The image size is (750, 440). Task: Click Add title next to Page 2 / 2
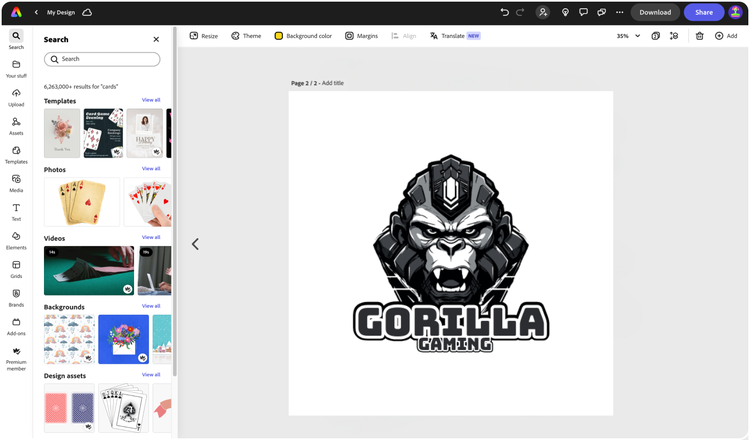click(333, 83)
